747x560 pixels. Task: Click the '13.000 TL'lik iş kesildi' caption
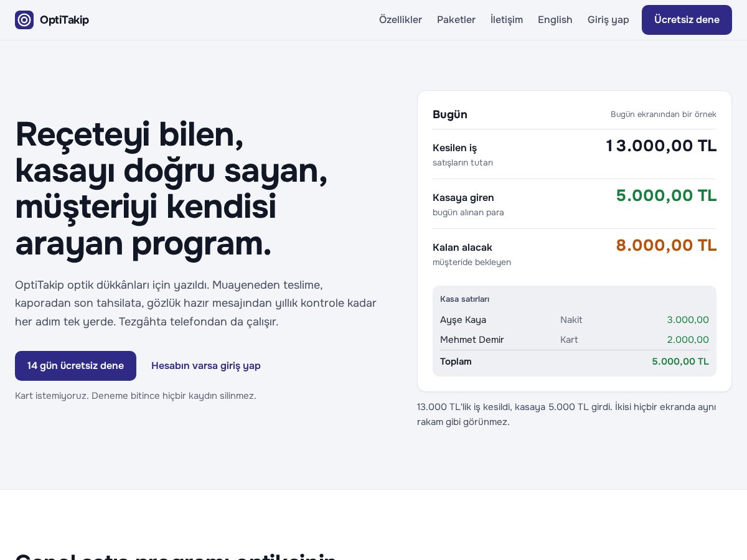[566, 414]
